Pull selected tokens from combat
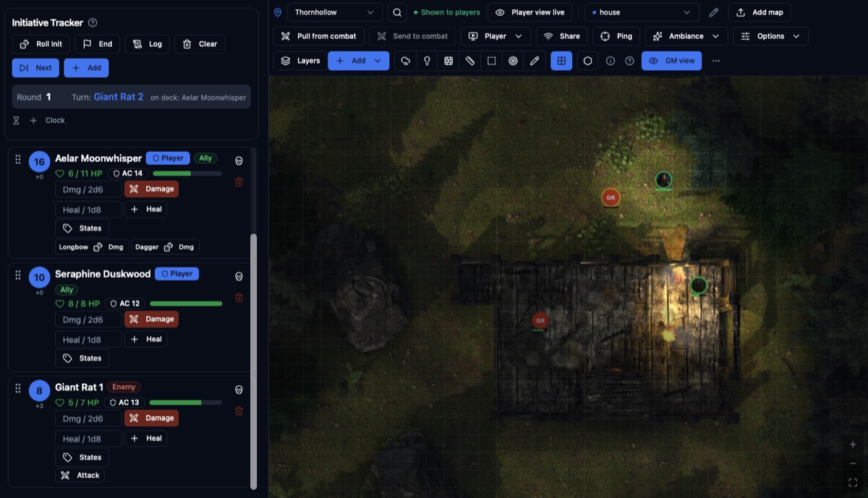The image size is (868, 498). (x=318, y=36)
